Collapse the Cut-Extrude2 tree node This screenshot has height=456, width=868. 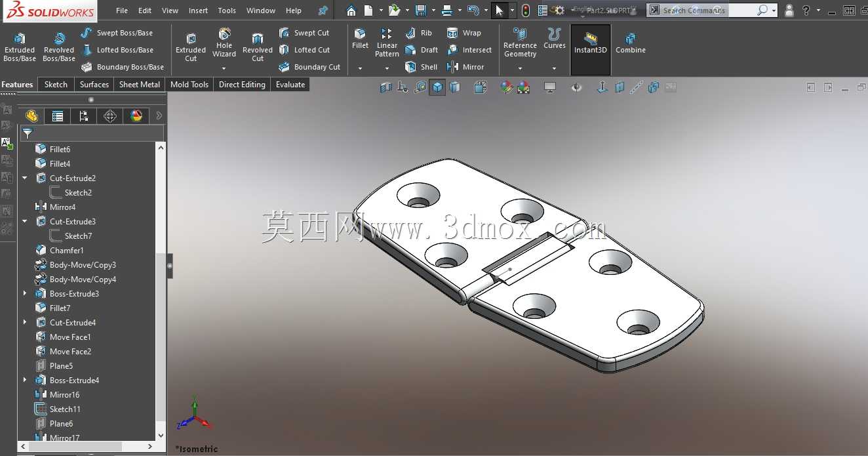[x=25, y=178]
